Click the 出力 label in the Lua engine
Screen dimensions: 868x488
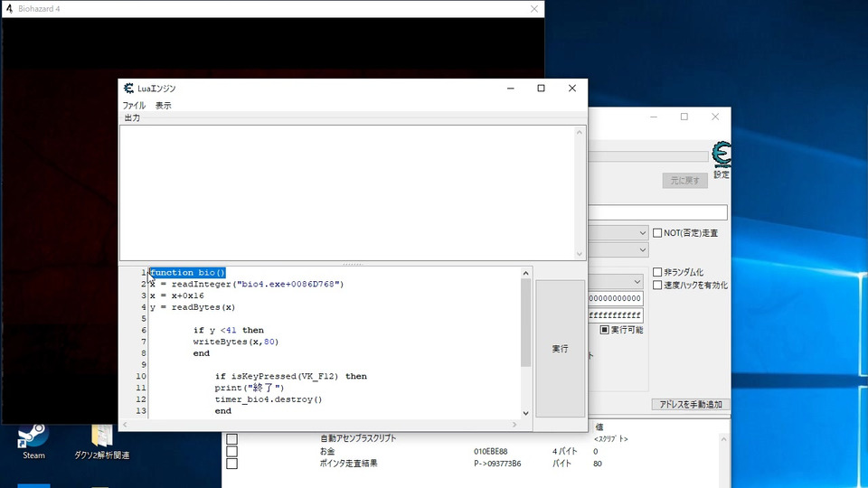coord(132,117)
